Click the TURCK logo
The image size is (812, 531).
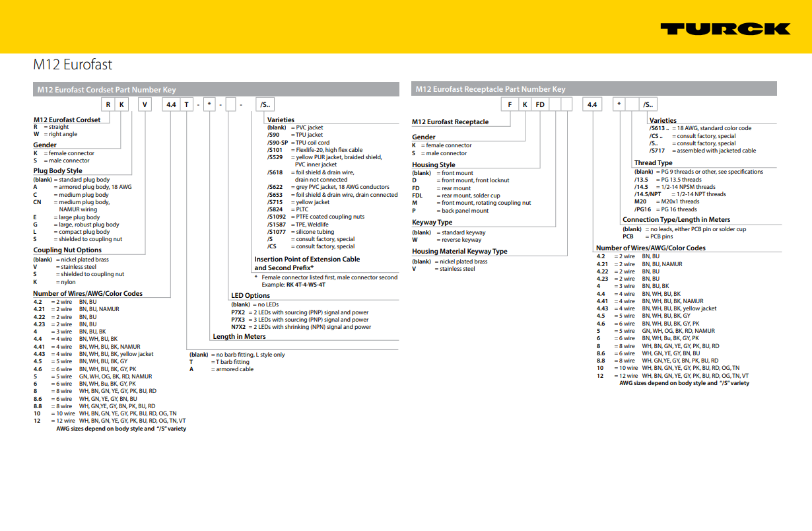pos(725,28)
